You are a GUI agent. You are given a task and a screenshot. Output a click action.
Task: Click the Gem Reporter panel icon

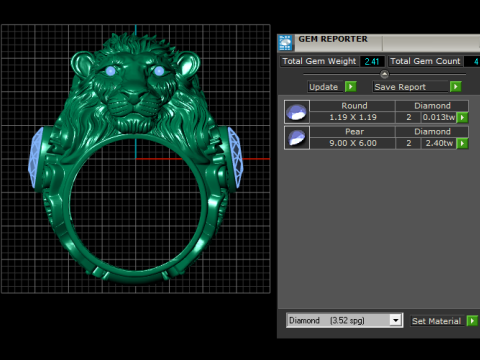(285, 43)
